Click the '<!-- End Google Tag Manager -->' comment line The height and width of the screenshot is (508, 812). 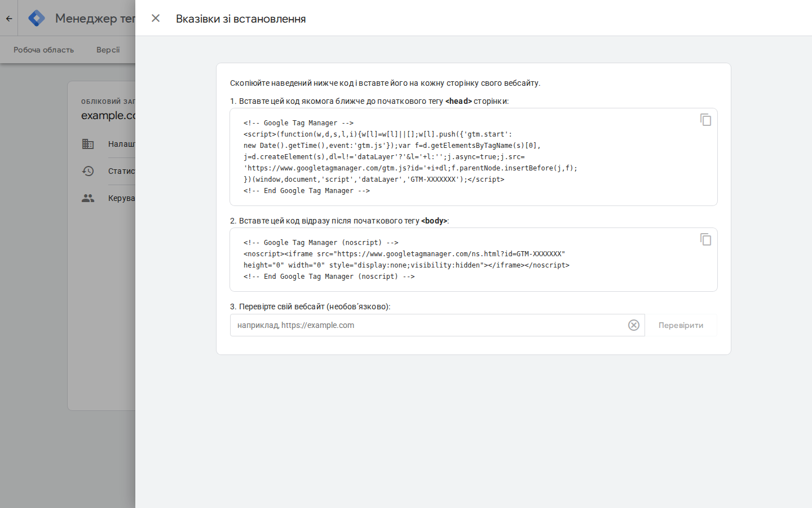point(307,191)
